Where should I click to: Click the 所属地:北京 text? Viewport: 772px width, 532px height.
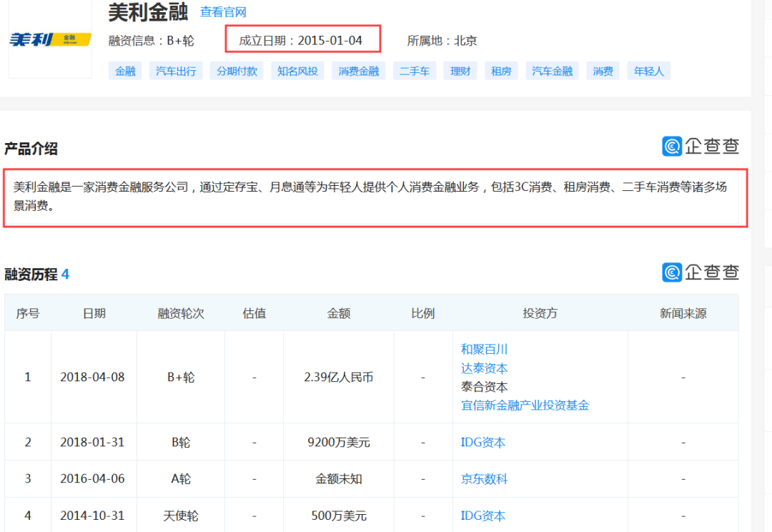click(x=442, y=40)
